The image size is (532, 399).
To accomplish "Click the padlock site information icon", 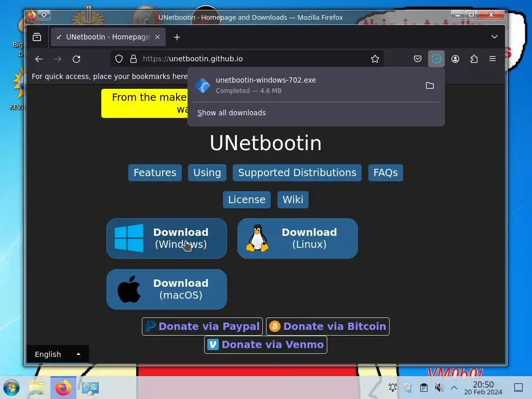I will [134, 59].
